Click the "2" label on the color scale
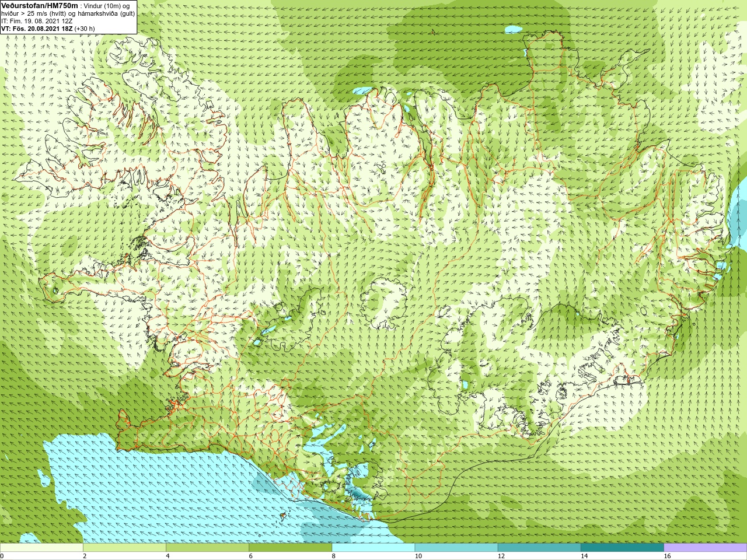 [85, 556]
